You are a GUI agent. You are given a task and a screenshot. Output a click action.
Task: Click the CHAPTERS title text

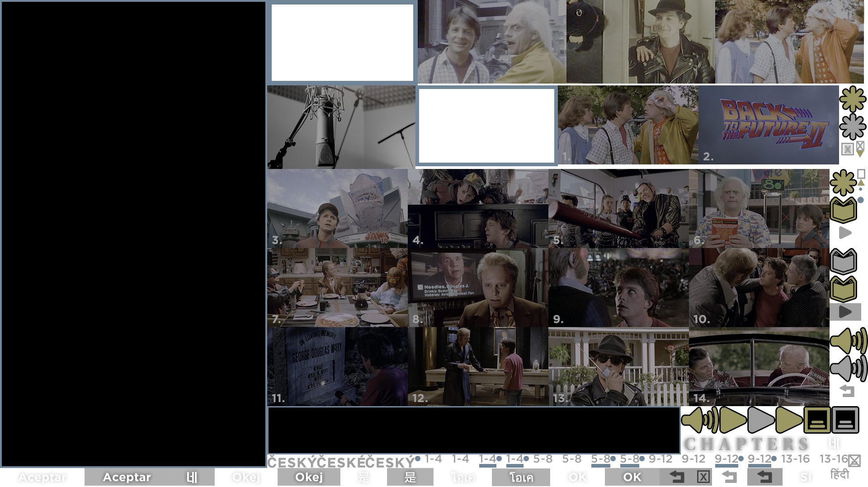click(746, 444)
